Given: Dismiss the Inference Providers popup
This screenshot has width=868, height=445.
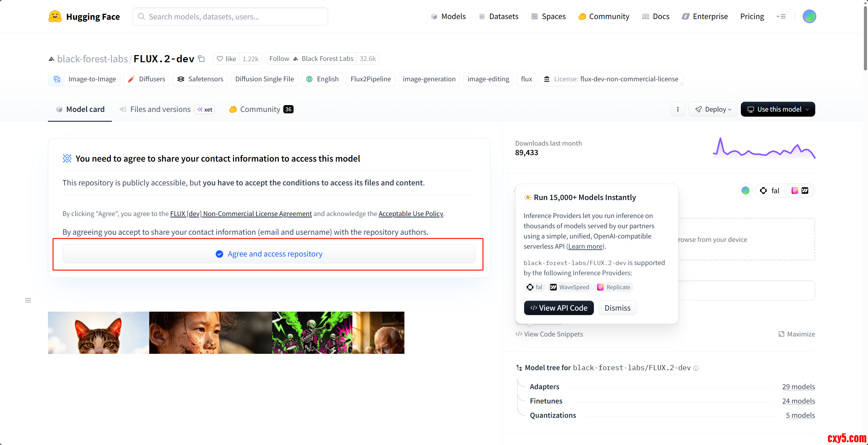Looking at the screenshot, I should click(617, 308).
